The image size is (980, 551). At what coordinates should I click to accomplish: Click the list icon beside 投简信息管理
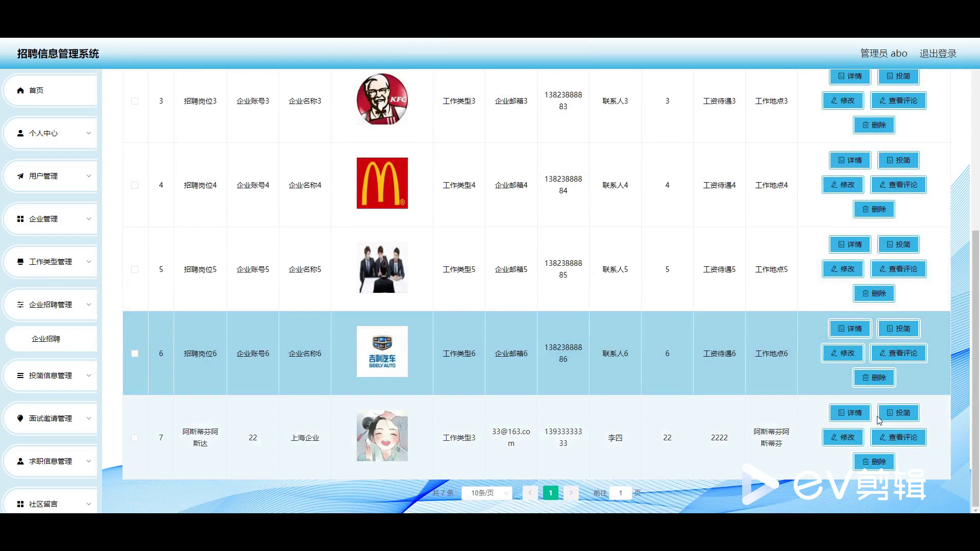point(20,375)
